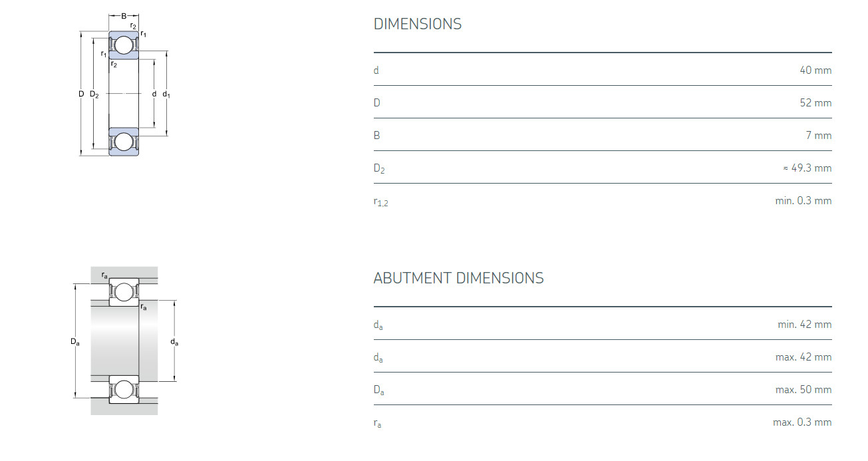This screenshot has width=868, height=461.
Task: Click the d1 label in the bearing drawing
Action: pyautogui.click(x=166, y=94)
